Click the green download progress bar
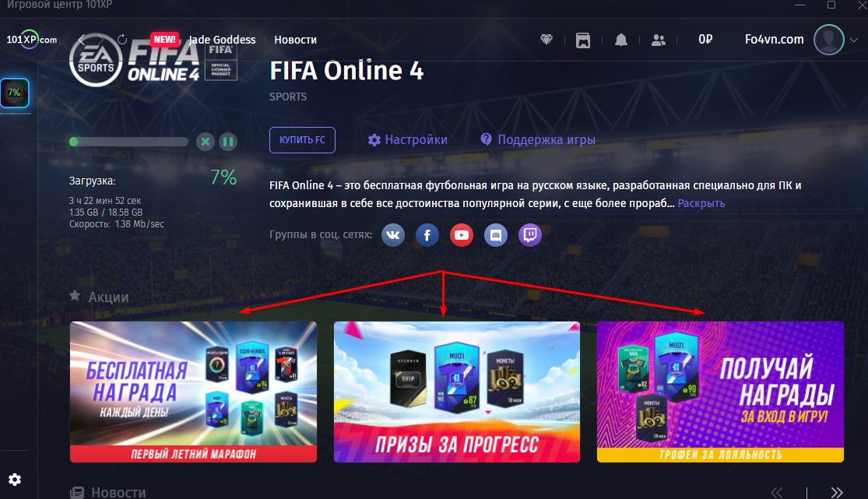The image size is (868, 499). pos(128,142)
